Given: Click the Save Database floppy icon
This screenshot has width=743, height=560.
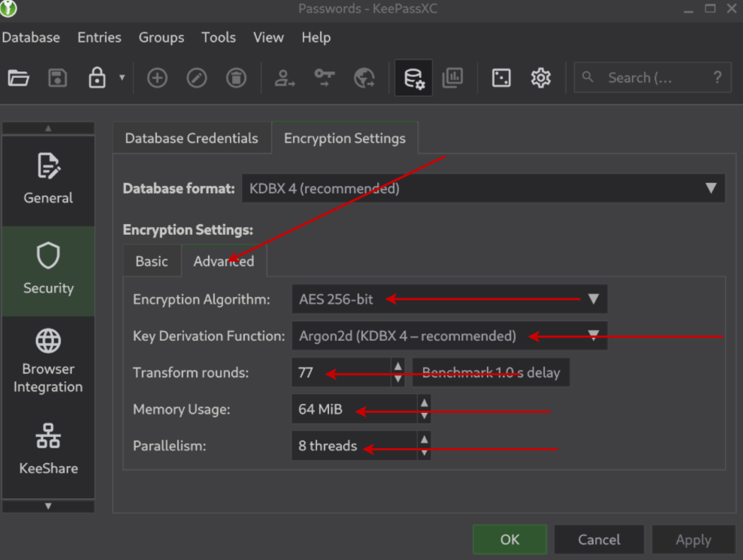Looking at the screenshot, I should (57, 78).
